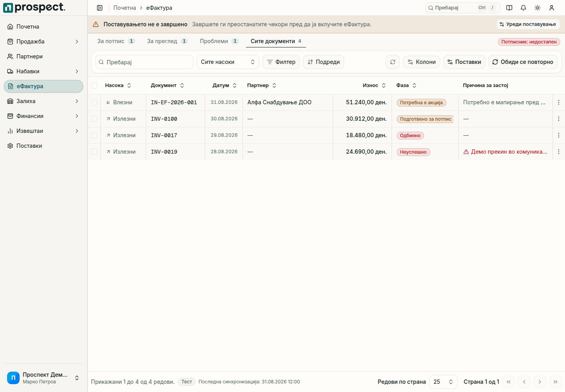The height and width of the screenshot is (392, 565).
Task: Check the INV-0019 row checkbox
Action: 94,152
